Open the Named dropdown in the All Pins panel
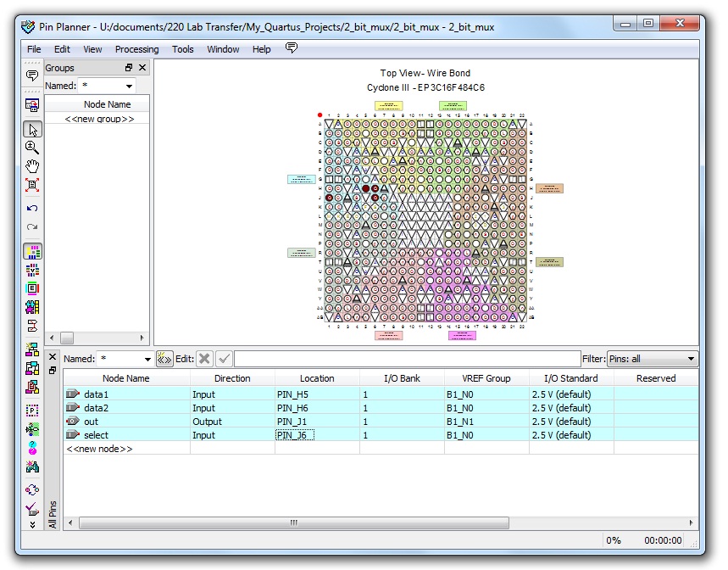The image size is (728, 570). 147,359
